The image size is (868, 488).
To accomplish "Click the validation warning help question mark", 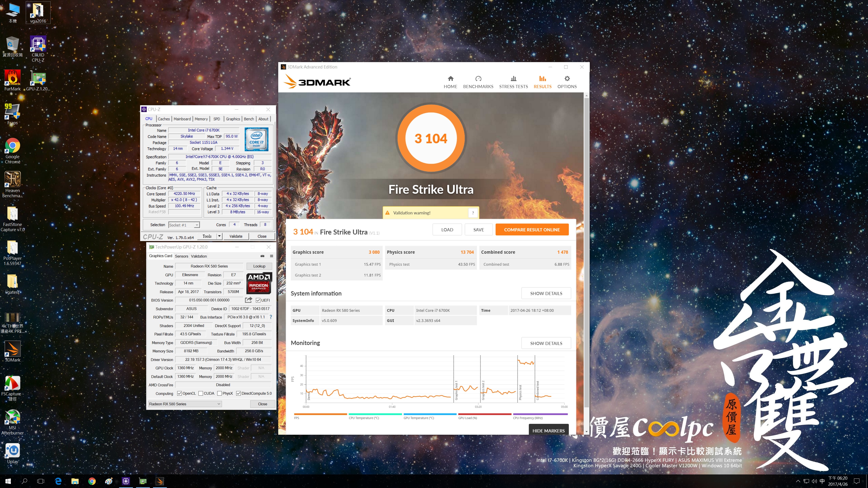I will point(473,213).
